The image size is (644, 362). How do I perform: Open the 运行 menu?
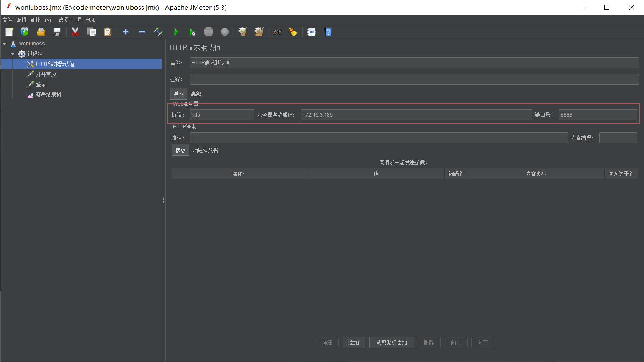tap(49, 20)
